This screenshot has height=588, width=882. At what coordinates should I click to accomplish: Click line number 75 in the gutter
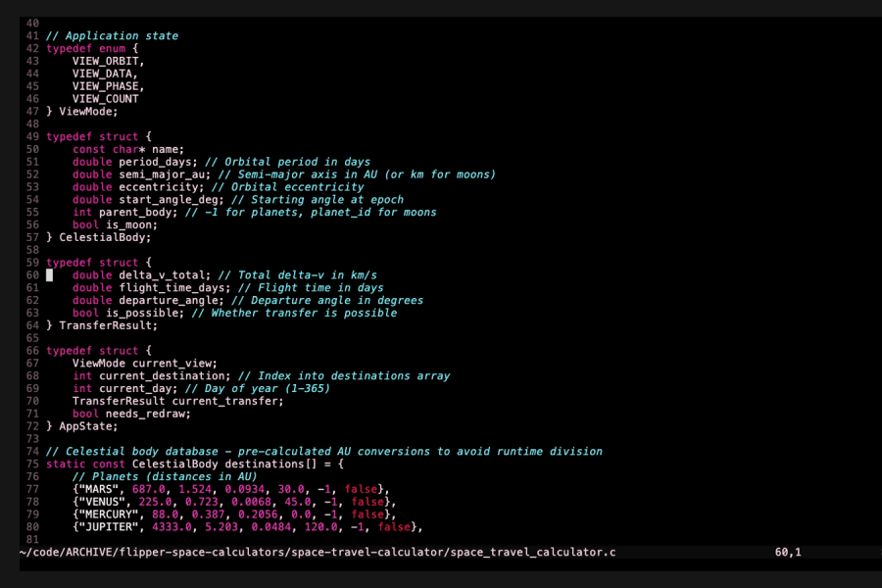32,465
